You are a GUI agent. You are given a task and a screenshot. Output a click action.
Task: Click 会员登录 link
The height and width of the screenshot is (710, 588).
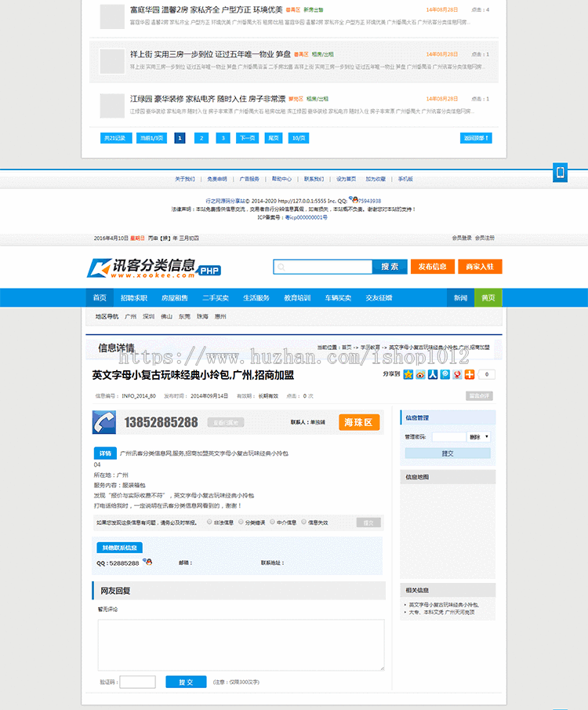point(461,238)
